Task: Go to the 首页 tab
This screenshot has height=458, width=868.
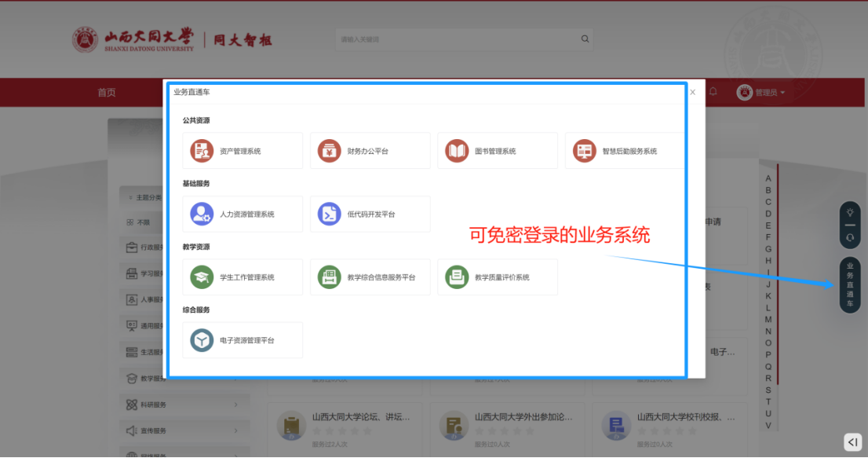Action: pyautogui.click(x=107, y=93)
